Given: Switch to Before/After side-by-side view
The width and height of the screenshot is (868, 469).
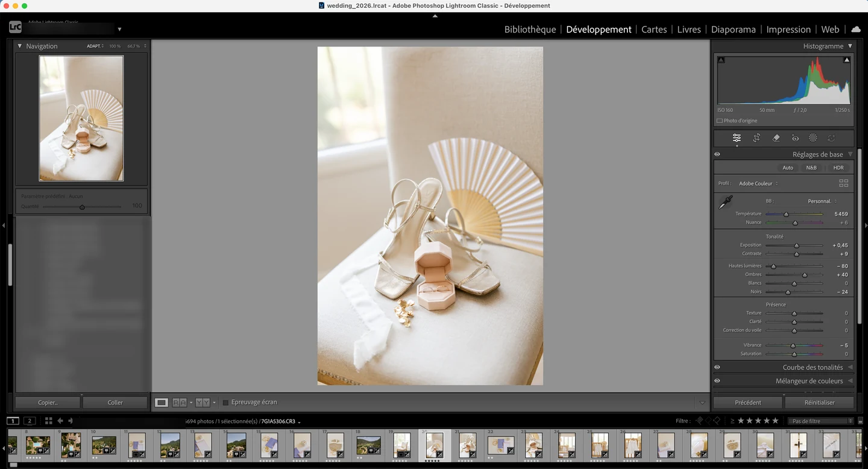Looking at the screenshot, I should click(180, 402).
